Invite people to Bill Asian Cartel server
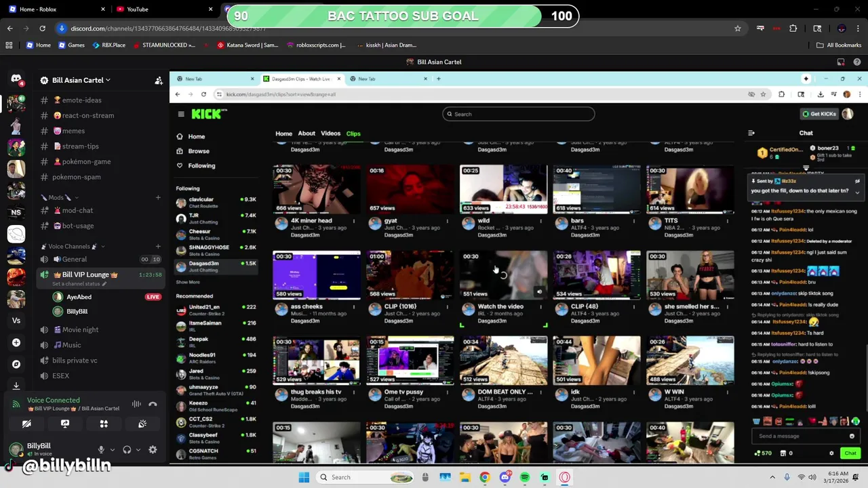Viewport: 868px width, 488px height. coord(159,80)
